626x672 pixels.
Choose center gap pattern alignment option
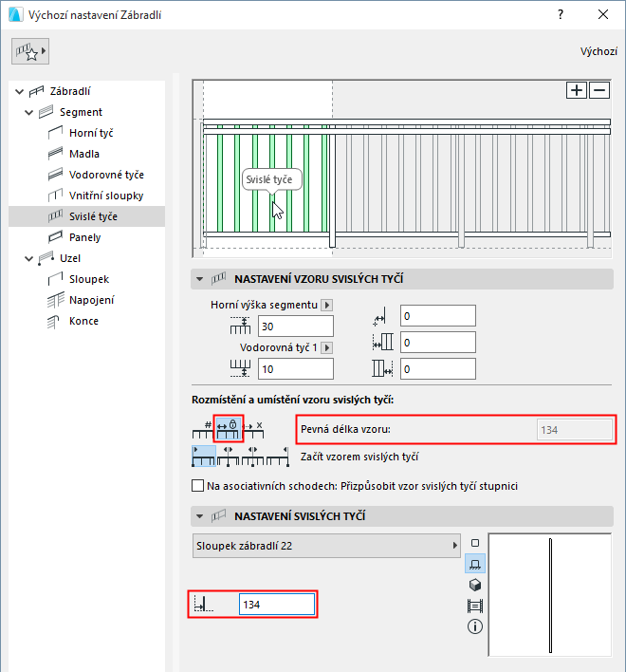252,456
